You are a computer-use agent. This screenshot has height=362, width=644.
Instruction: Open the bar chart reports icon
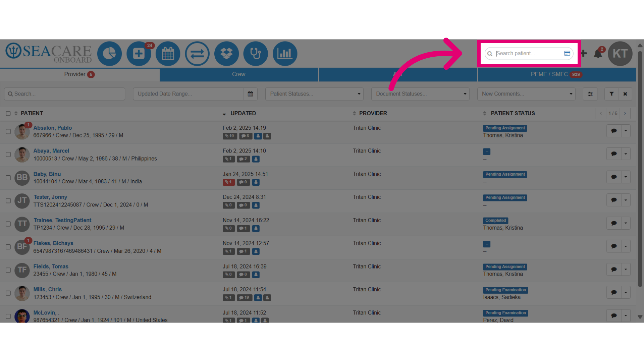(285, 54)
